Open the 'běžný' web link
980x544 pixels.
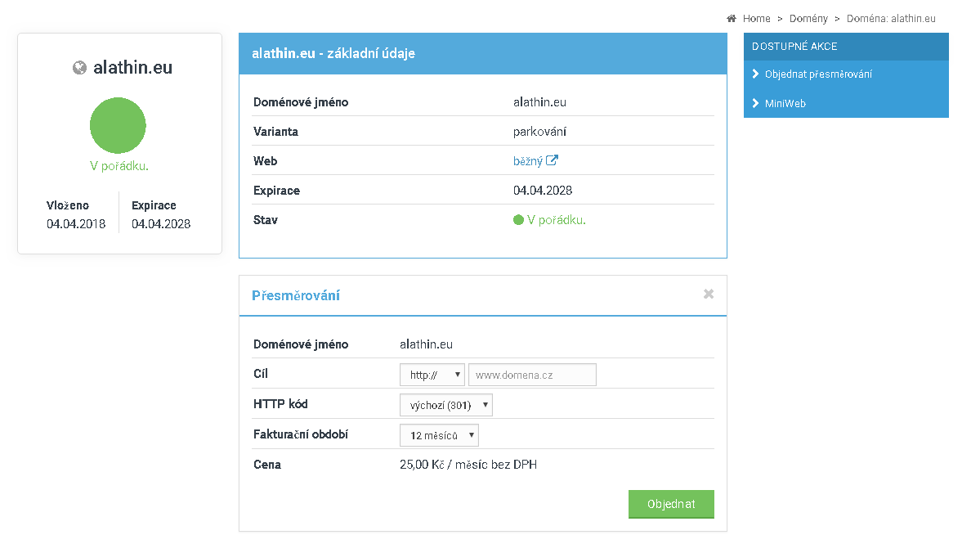[527, 161]
